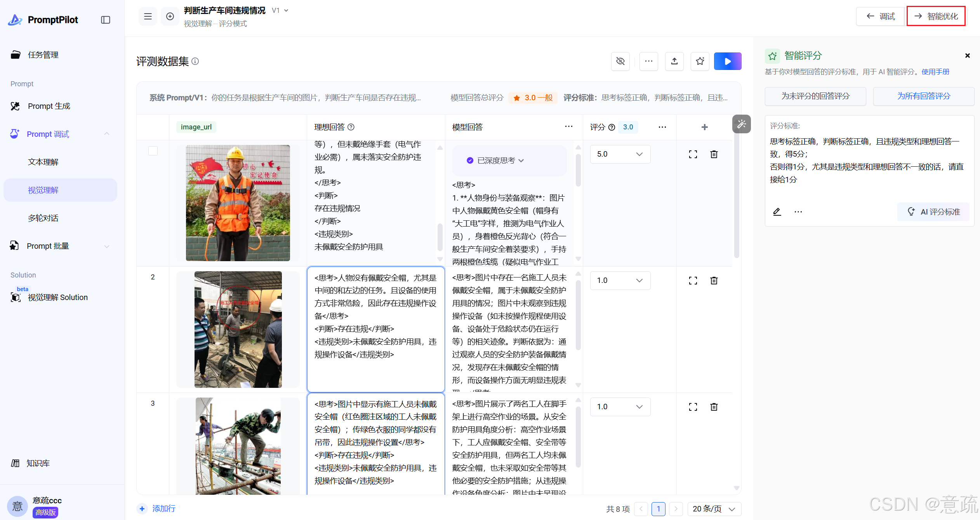Image resolution: width=980 pixels, height=520 pixels.
Task: Open user profile 意疏ccc
Action: click(x=35, y=506)
